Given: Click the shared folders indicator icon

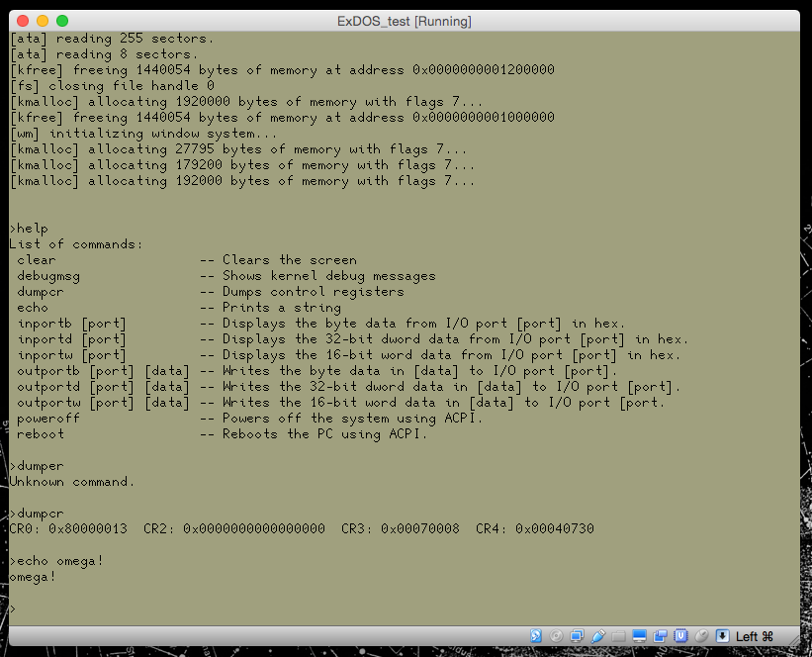Looking at the screenshot, I should coord(618,636).
